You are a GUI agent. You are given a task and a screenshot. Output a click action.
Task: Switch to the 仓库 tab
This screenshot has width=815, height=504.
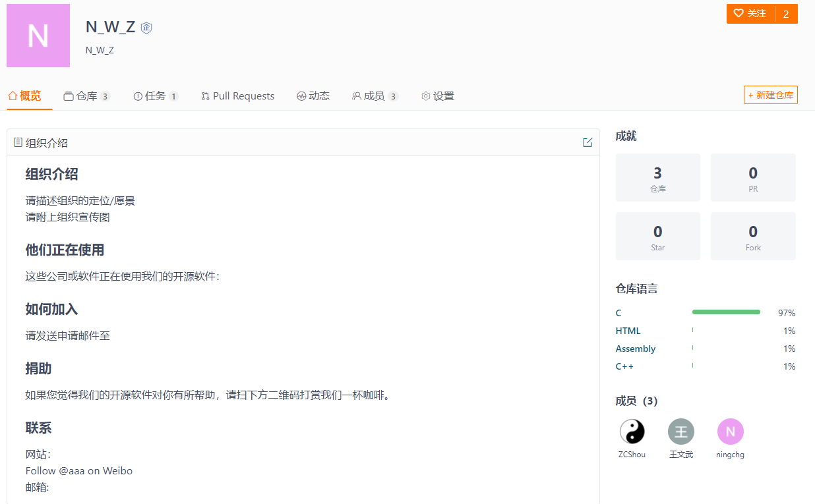point(86,96)
